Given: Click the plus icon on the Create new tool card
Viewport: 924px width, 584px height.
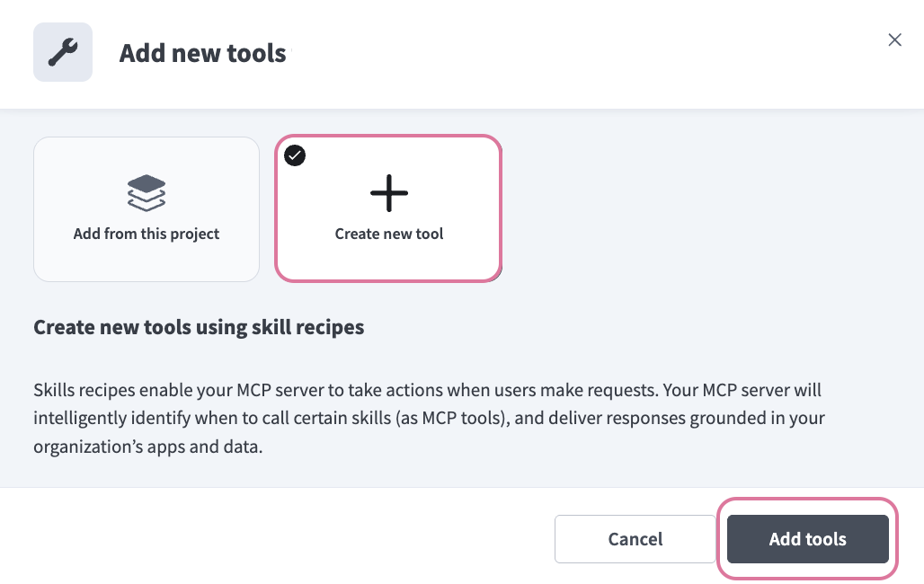Looking at the screenshot, I should point(388,192).
